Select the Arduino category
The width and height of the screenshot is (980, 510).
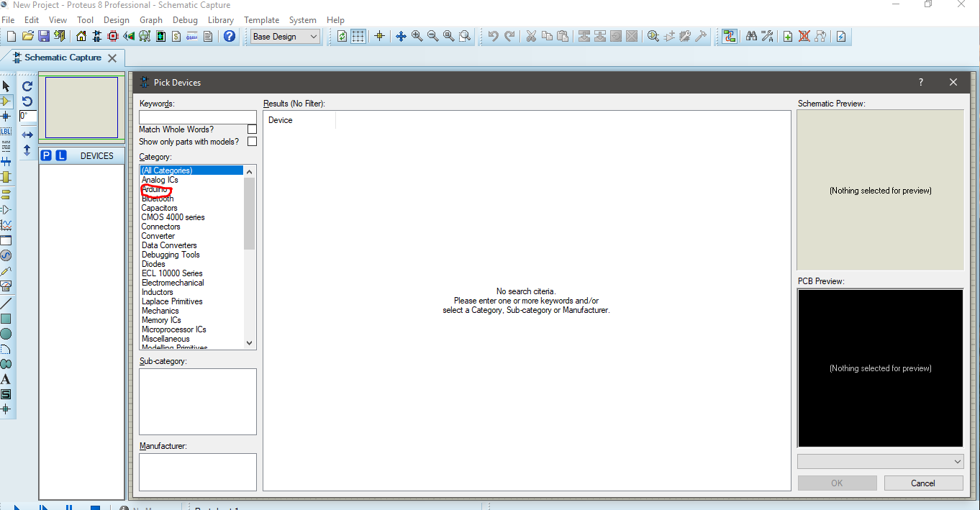(154, 189)
